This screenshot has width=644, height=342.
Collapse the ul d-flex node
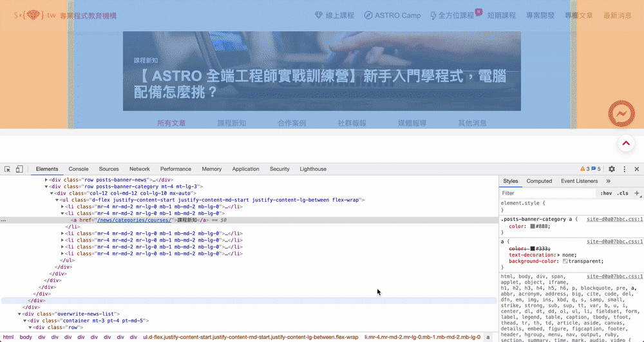pos(57,200)
